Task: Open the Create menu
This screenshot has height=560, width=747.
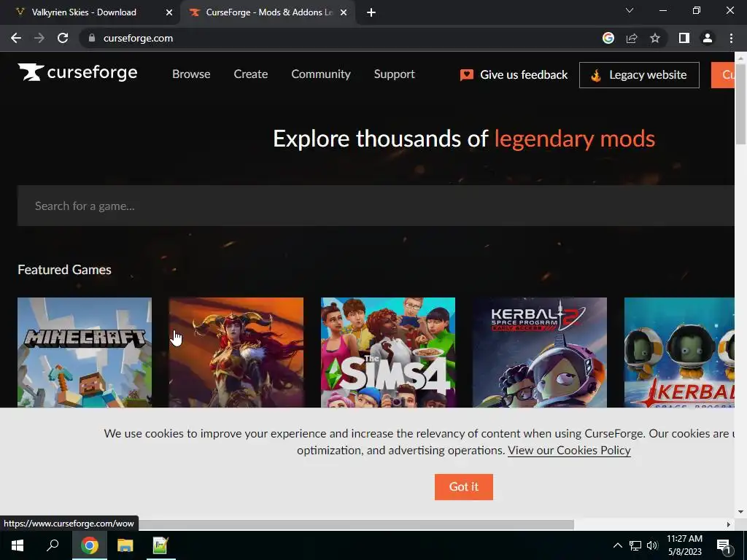Action: pyautogui.click(x=251, y=74)
